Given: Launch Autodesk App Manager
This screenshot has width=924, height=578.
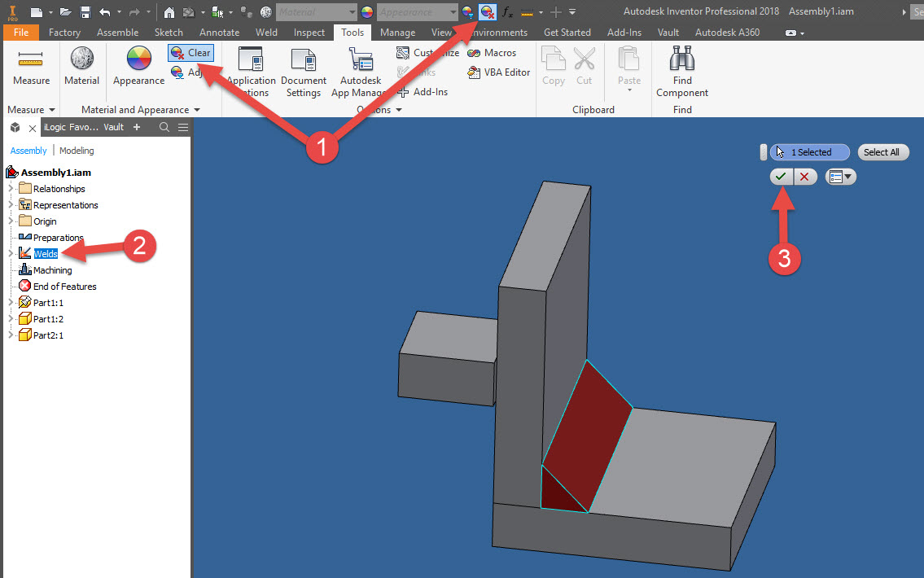Looking at the screenshot, I should click(x=361, y=72).
